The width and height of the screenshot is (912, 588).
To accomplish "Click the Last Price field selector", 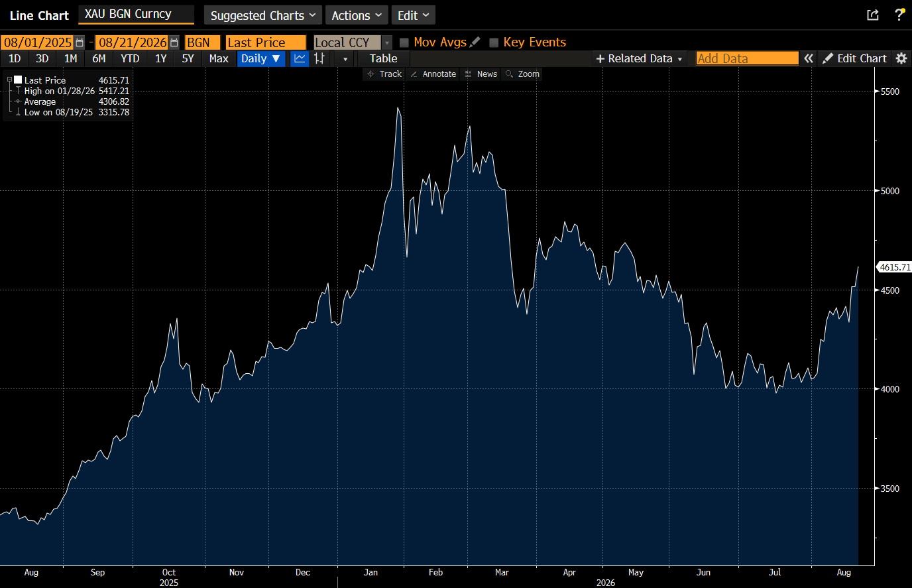I will click(x=266, y=42).
